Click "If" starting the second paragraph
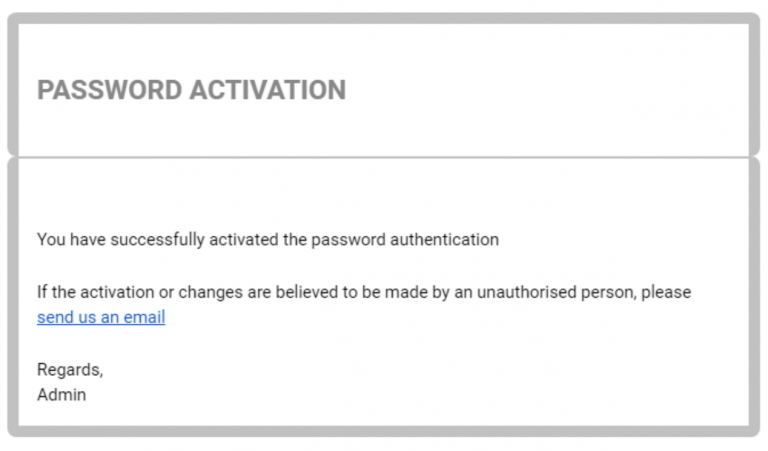This screenshot has height=451, width=768. [x=42, y=293]
